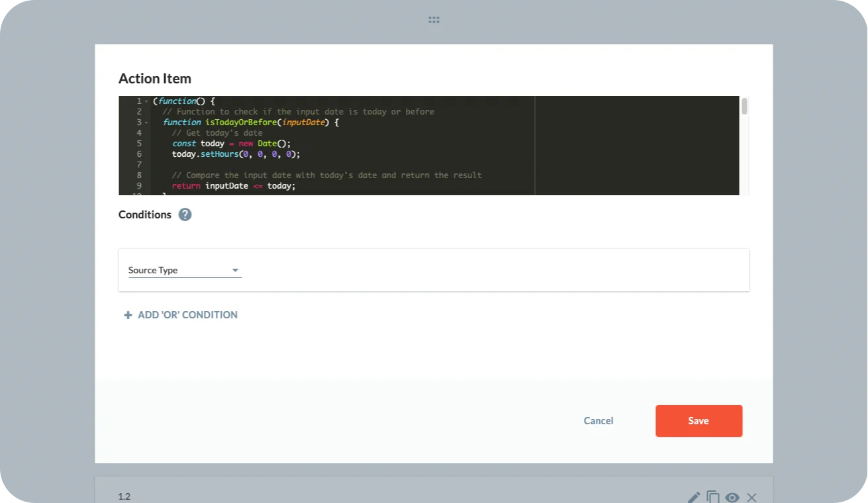868x503 pixels.
Task: Open the Source Type dropdown
Action: pos(185,270)
